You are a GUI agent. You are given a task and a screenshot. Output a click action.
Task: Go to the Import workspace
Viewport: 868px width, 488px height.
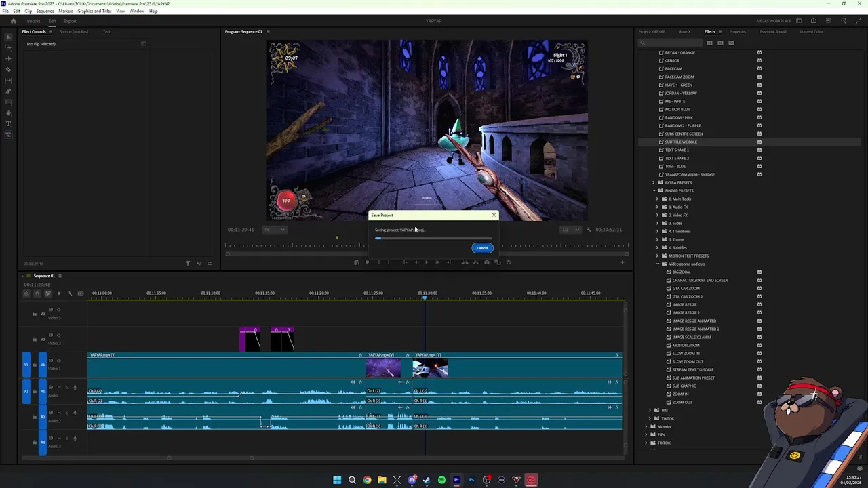(33, 21)
